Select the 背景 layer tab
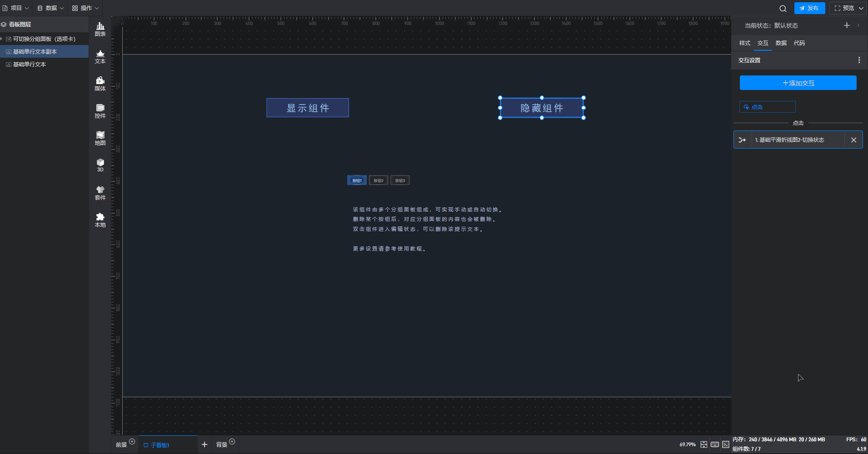Image resolution: width=868 pixels, height=454 pixels. click(x=222, y=445)
